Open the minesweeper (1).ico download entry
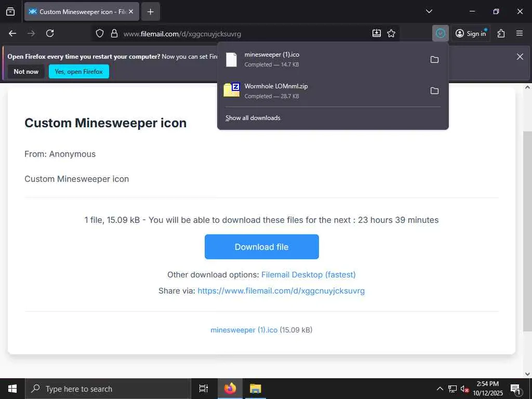This screenshot has height=399, width=532. (x=323, y=59)
